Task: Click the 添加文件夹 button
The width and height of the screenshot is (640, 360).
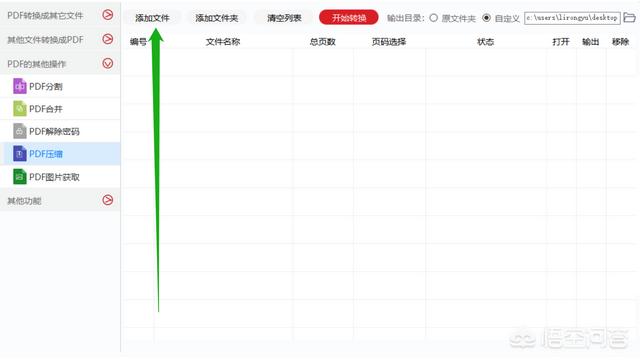Action: [217, 18]
